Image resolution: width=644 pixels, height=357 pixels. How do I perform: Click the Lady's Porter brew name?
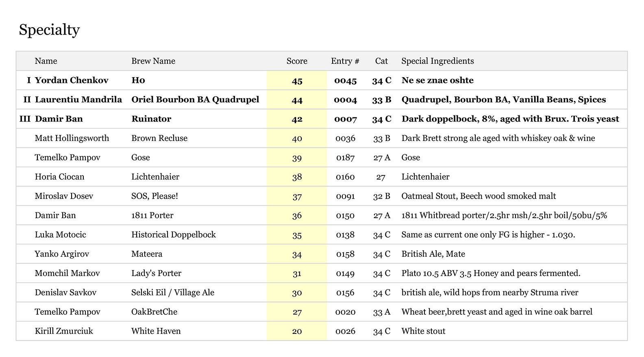click(x=156, y=273)
